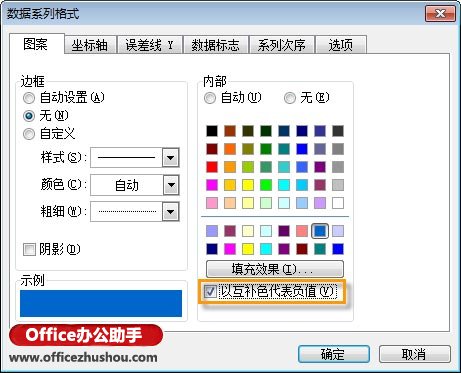This screenshot has width=461, height=373.
Task: Click the 边框 group label
Action: [x=32, y=81]
